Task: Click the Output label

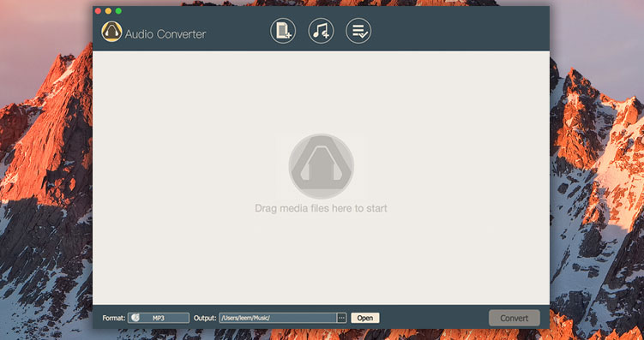Action: 205,318
